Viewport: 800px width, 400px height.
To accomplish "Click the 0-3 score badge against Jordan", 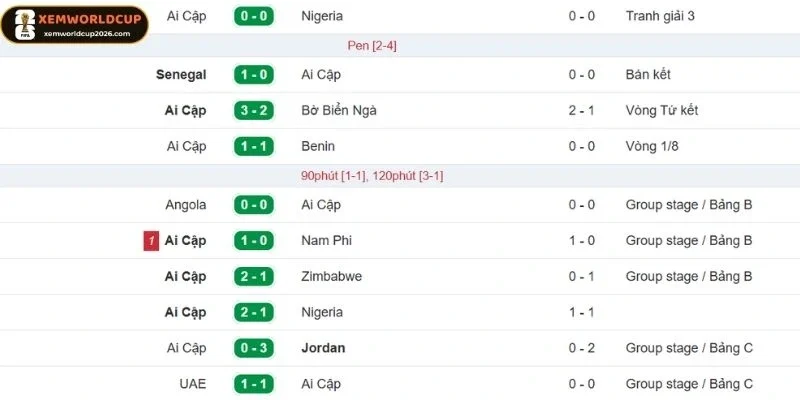I will 254,348.
